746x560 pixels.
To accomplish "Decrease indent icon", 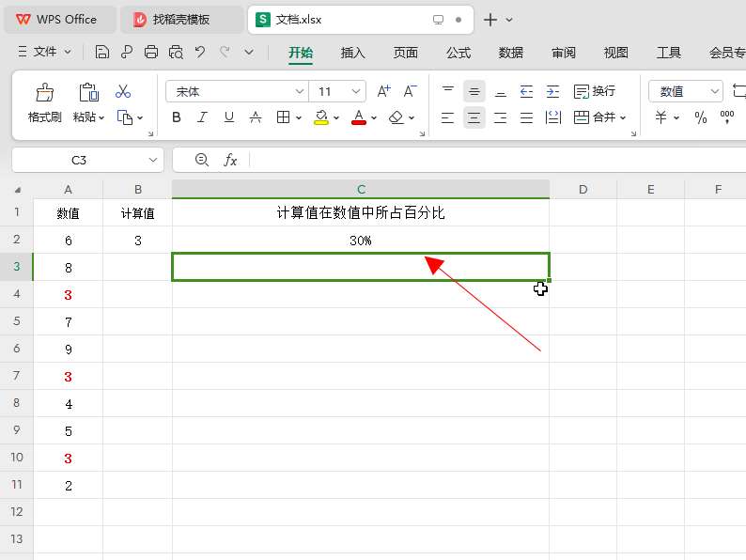I will click(526, 91).
